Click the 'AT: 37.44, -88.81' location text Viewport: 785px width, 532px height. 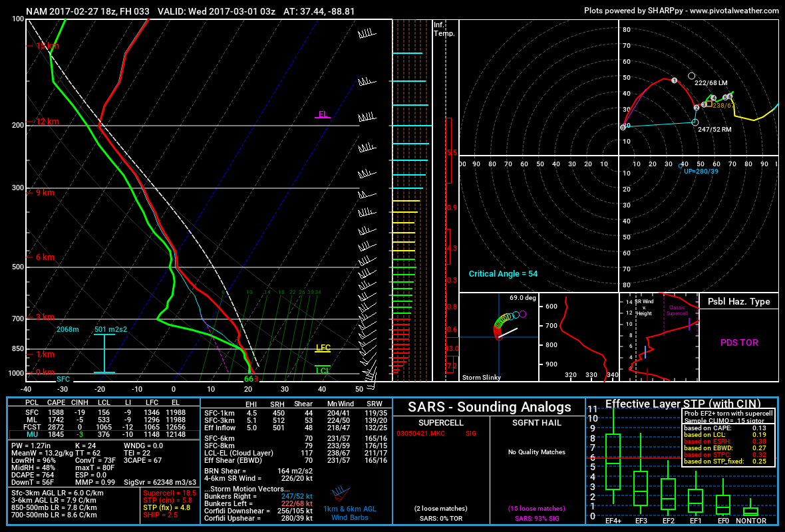319,11
